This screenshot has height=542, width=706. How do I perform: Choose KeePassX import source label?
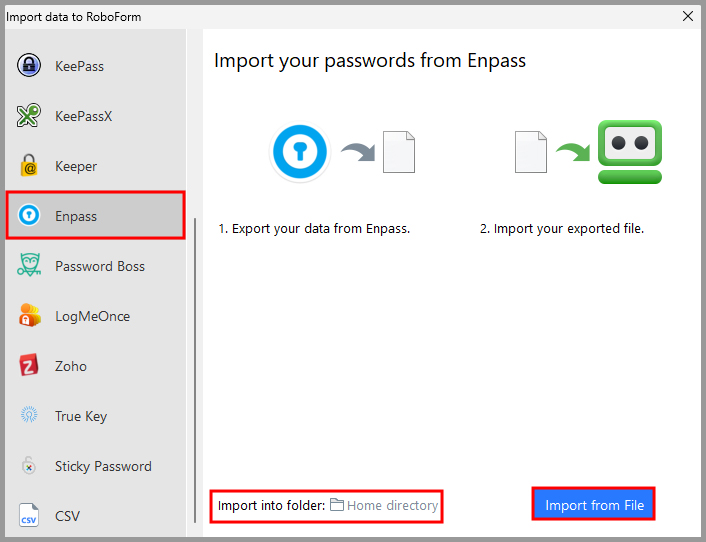click(83, 116)
